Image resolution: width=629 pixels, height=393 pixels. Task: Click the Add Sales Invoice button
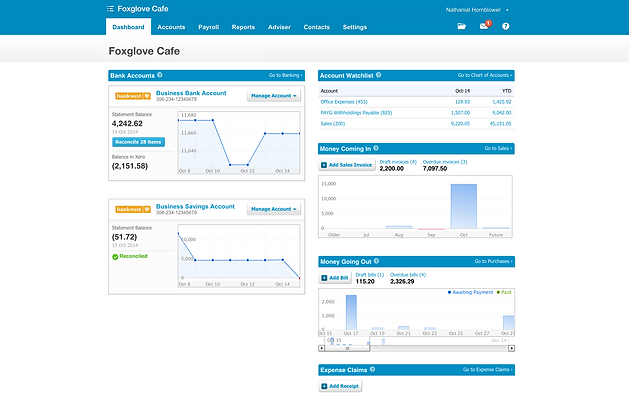(x=347, y=165)
